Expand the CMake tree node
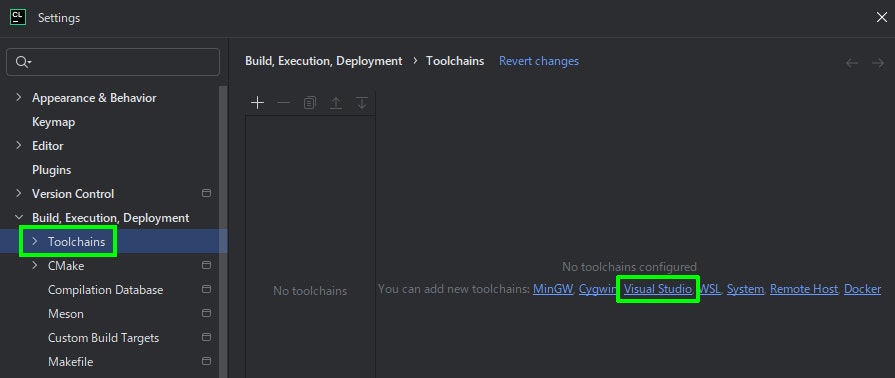Image resolution: width=895 pixels, height=378 pixels. 35,266
